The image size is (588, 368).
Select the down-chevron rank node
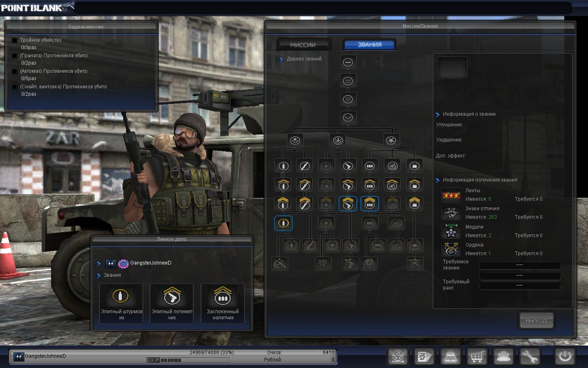pyautogui.click(x=348, y=118)
